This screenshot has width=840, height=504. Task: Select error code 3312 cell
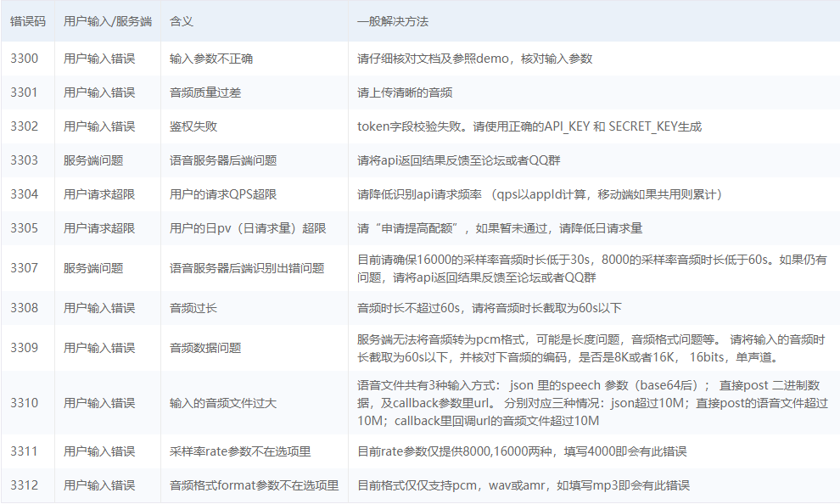pos(24,485)
